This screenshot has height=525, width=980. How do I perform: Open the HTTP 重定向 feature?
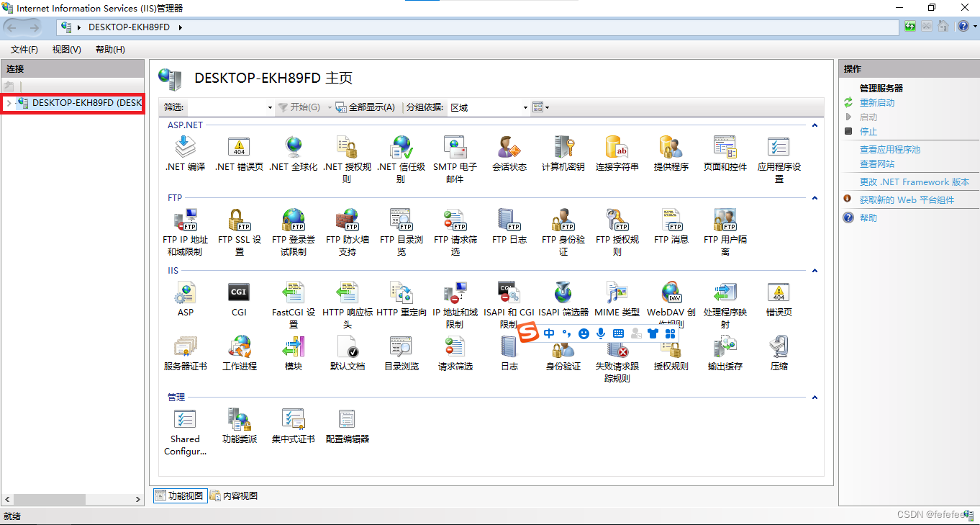click(x=401, y=300)
